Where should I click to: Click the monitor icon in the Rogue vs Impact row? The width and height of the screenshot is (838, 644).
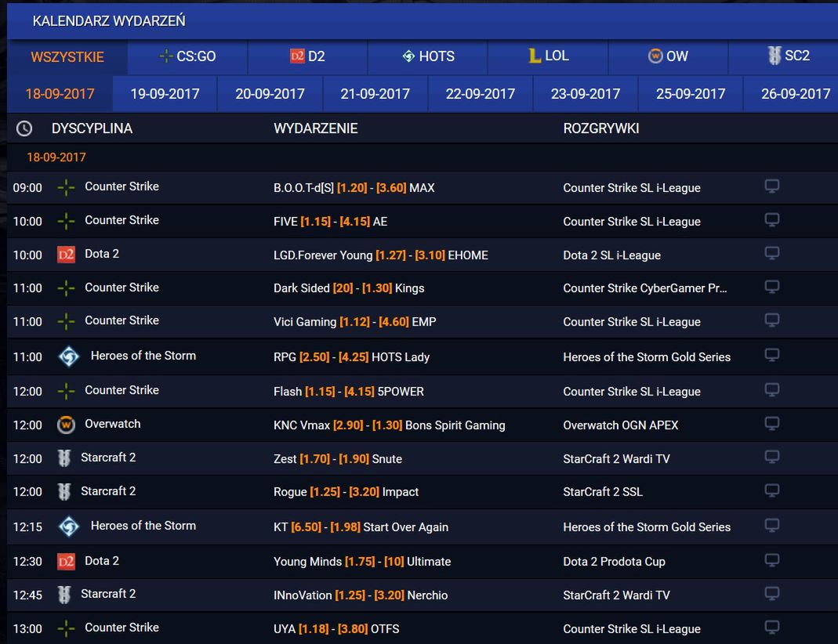pyautogui.click(x=771, y=490)
